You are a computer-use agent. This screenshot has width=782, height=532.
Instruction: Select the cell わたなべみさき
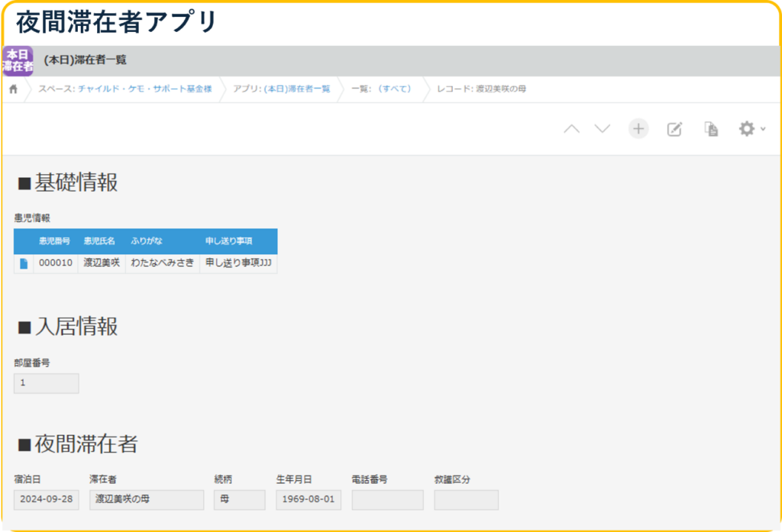pos(162,263)
